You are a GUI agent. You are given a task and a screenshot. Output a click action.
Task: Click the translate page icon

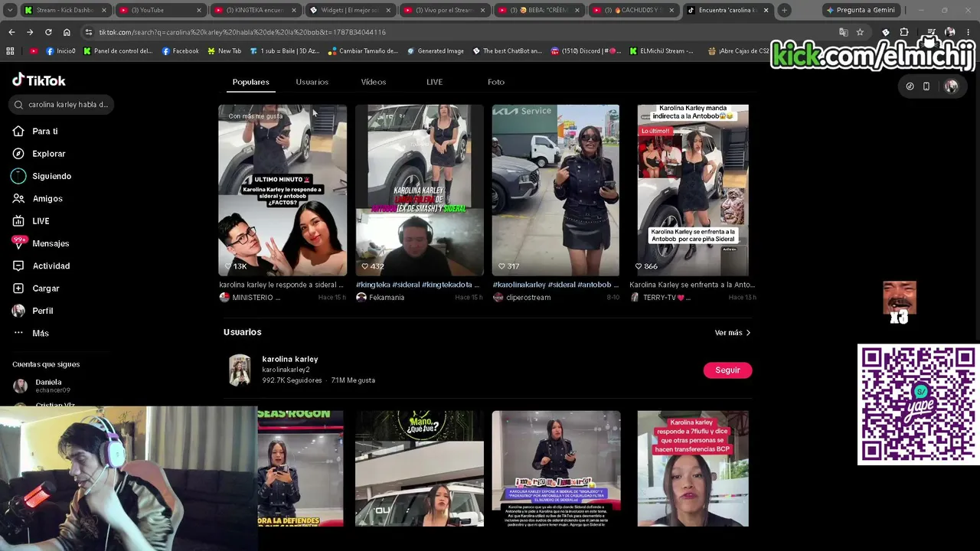pyautogui.click(x=844, y=32)
